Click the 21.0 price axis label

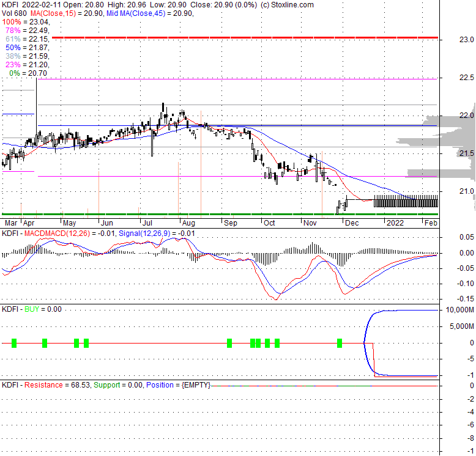(x=467, y=191)
